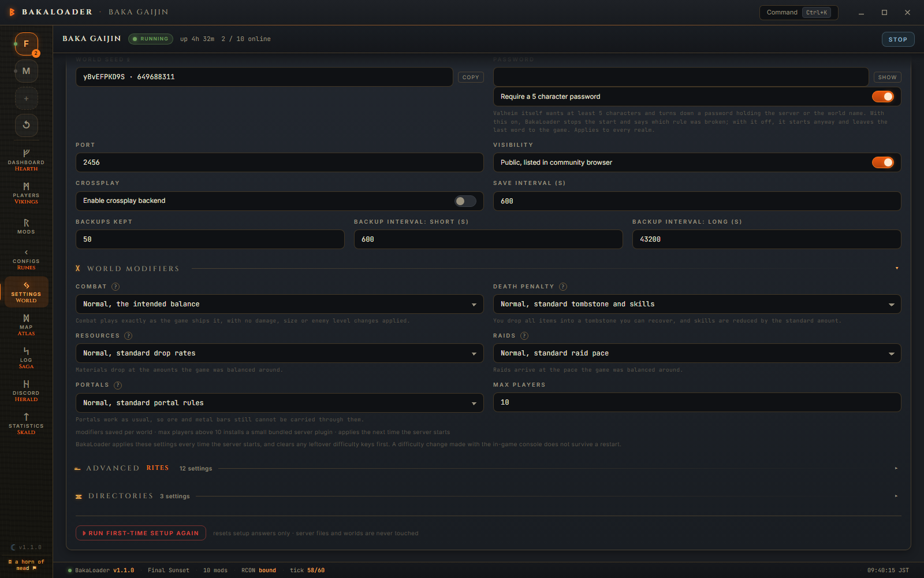Click the password input field
This screenshot has width=924, height=578.
pos(681,77)
